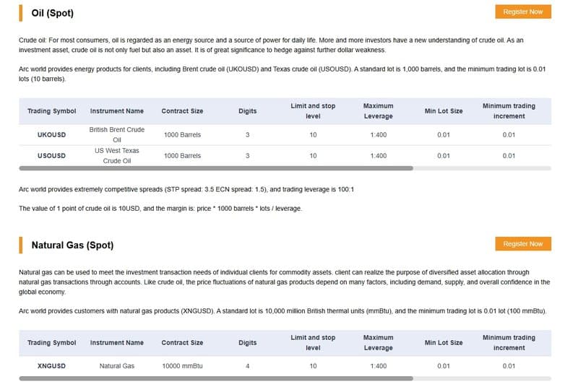
Task: Click the Natural Gas instrument name cell
Action: point(117,366)
